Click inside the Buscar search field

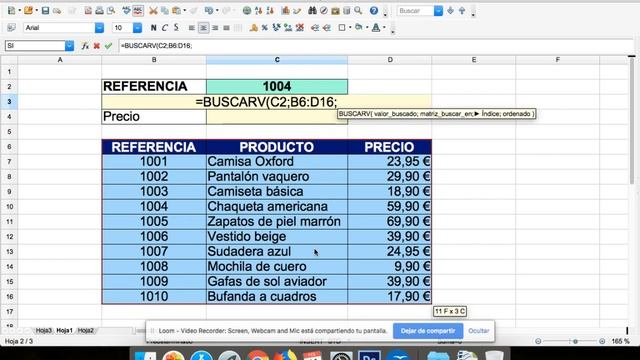[x=415, y=11]
